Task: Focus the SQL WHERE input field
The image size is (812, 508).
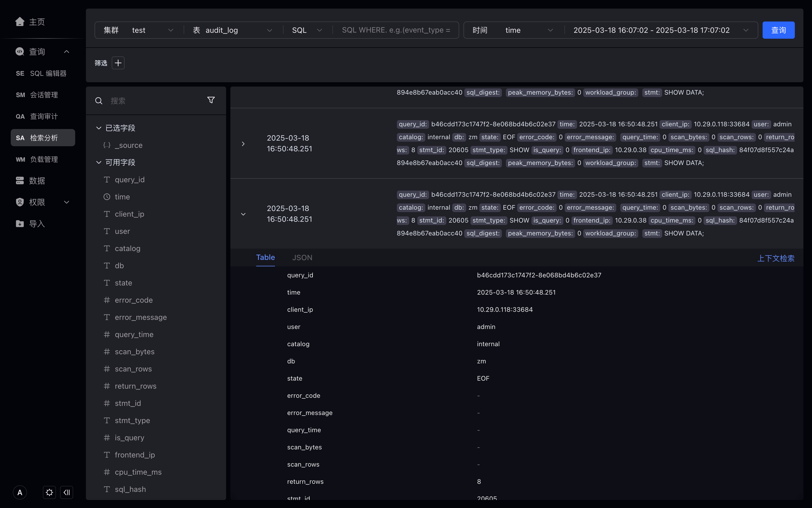Action: (396, 30)
